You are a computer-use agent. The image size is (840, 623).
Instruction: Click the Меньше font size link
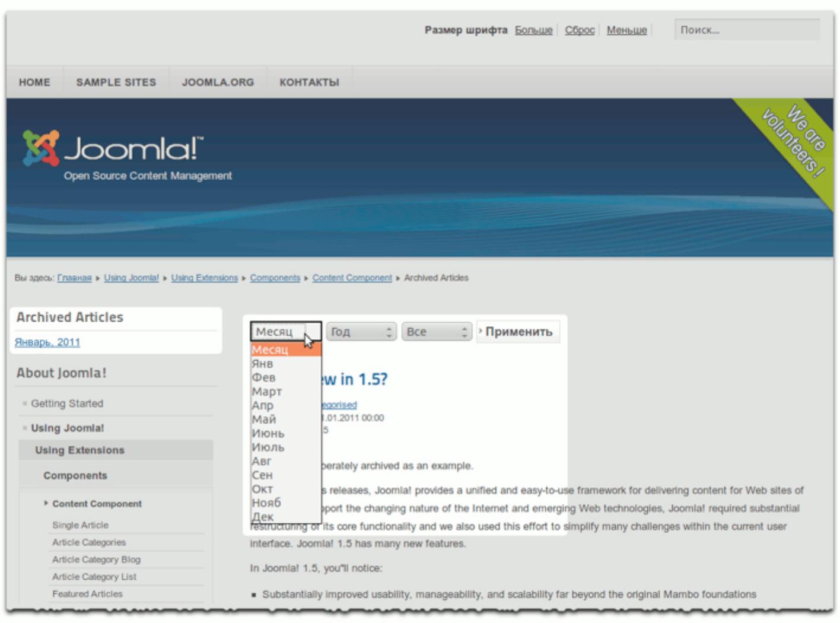point(626,30)
